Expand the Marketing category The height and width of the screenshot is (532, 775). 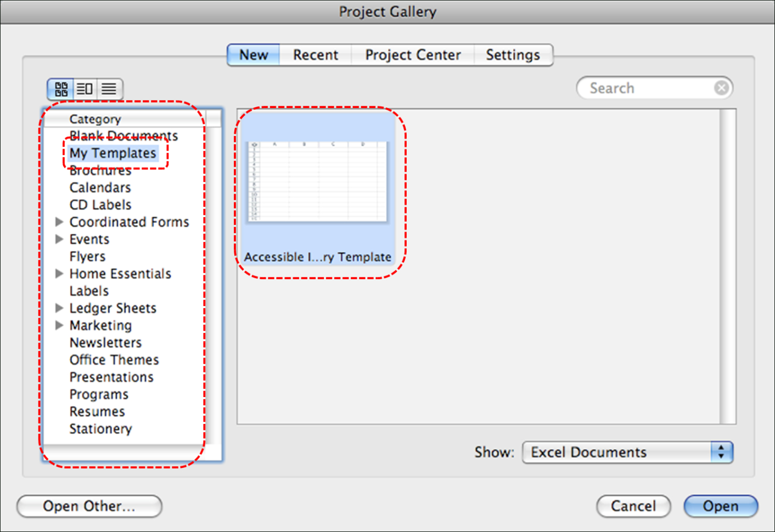(59, 325)
